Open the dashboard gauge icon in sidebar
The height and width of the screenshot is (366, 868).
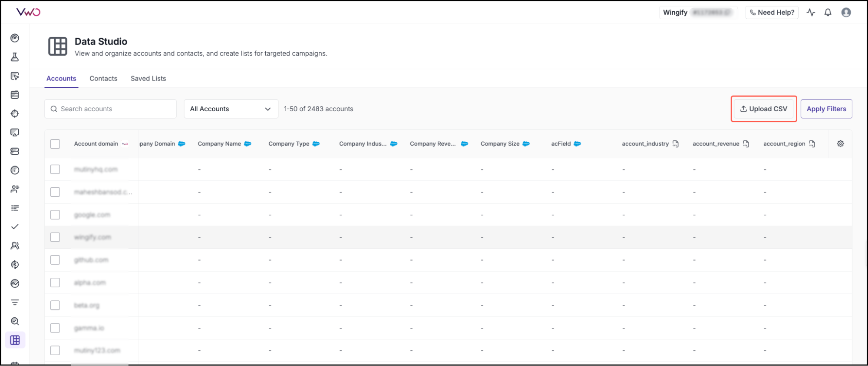coord(15,38)
